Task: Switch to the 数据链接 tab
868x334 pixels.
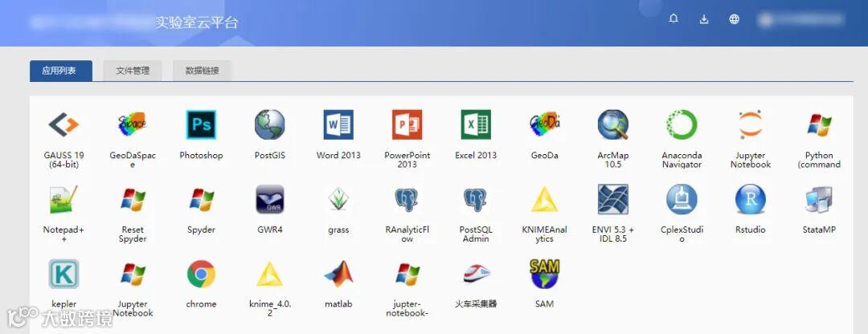Action: (x=202, y=71)
